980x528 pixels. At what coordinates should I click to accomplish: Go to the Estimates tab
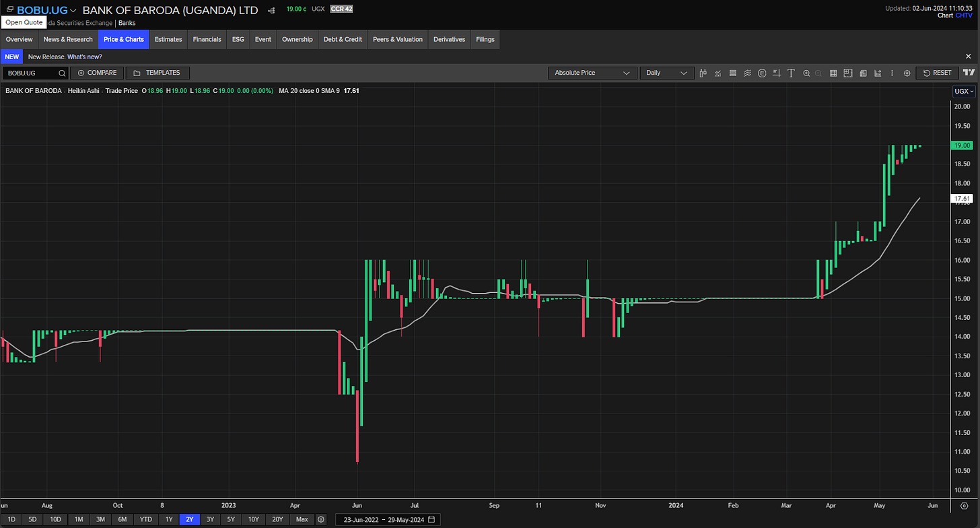coord(168,39)
